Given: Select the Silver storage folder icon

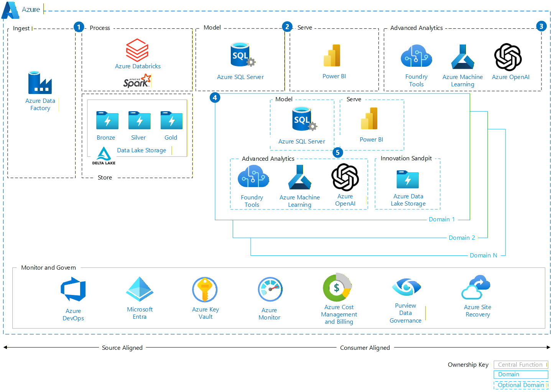Looking at the screenshot, I should click(x=140, y=120).
